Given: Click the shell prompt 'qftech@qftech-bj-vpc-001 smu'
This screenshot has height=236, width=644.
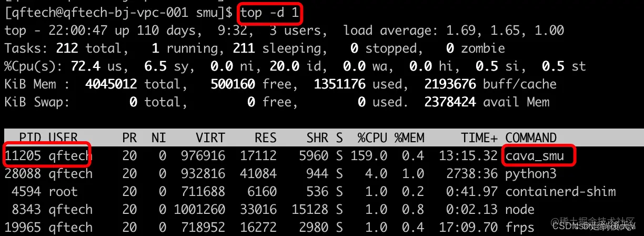Looking at the screenshot, I should coord(114,13).
